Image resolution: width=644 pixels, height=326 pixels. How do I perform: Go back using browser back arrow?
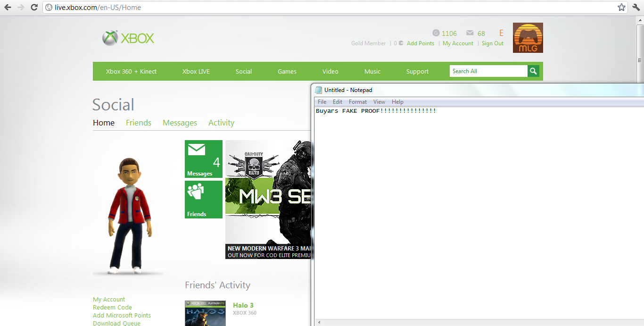tap(8, 7)
